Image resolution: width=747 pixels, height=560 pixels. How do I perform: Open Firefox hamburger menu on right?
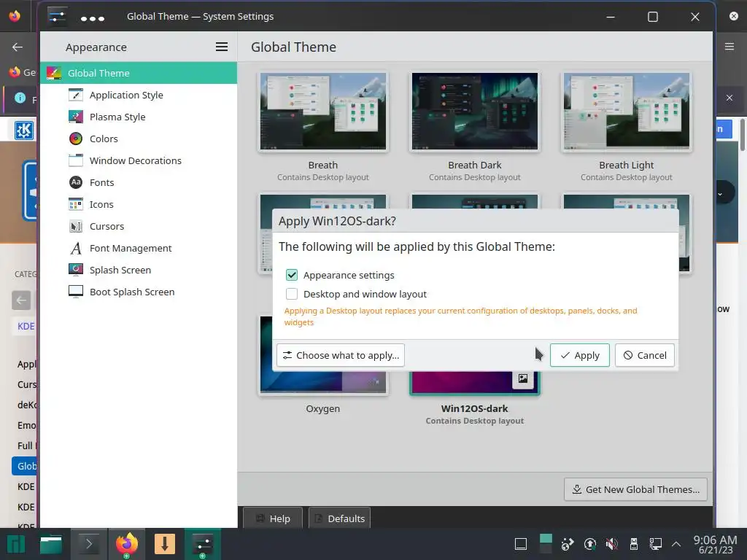point(729,47)
